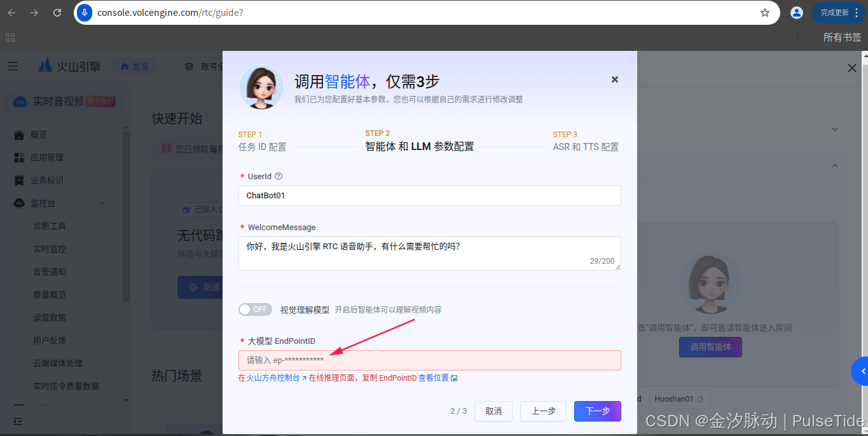
Task: Open 告警通知 in the sidebar
Action: pyautogui.click(x=50, y=272)
